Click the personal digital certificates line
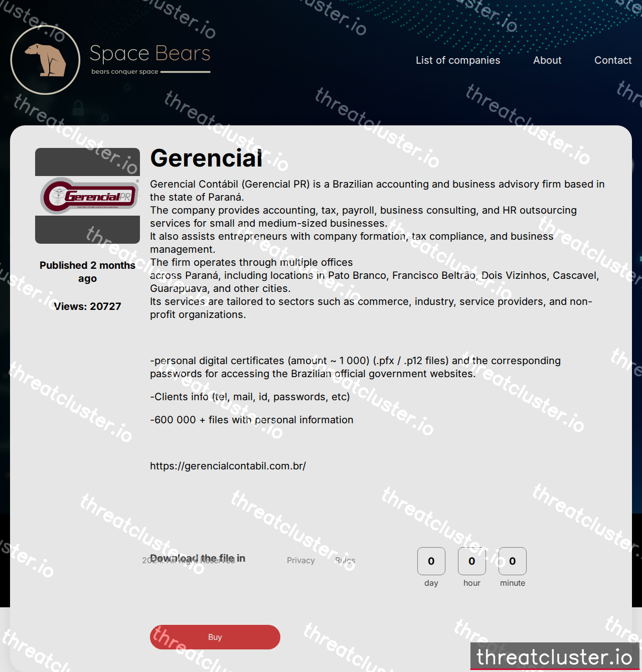Image resolution: width=642 pixels, height=672 pixels. point(355,367)
